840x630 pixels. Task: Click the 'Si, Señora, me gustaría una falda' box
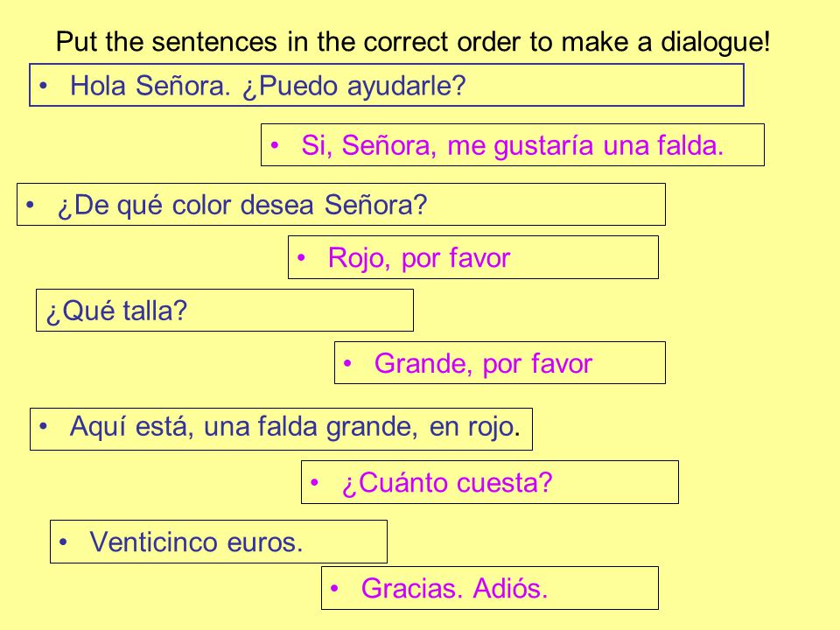pyautogui.click(x=513, y=144)
